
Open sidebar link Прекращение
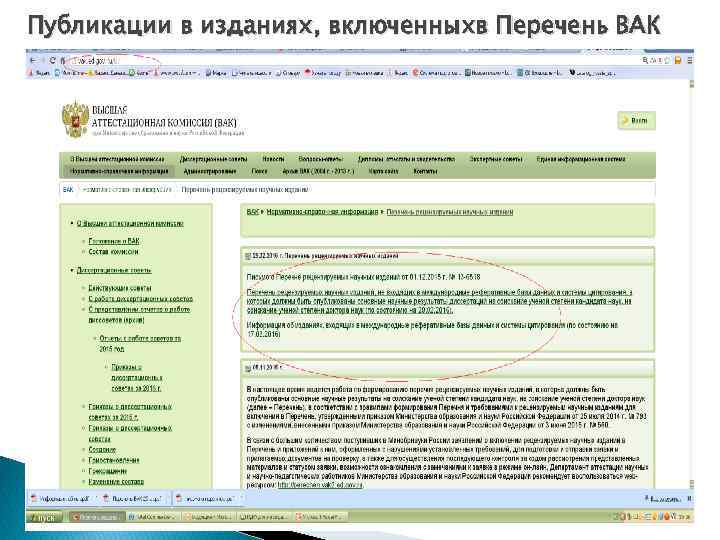(x=107, y=471)
